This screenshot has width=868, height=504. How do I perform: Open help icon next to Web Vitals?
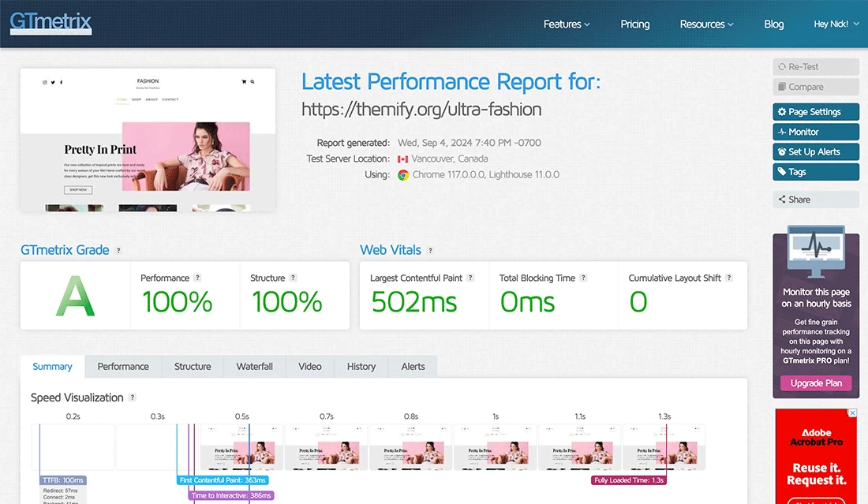tap(430, 251)
